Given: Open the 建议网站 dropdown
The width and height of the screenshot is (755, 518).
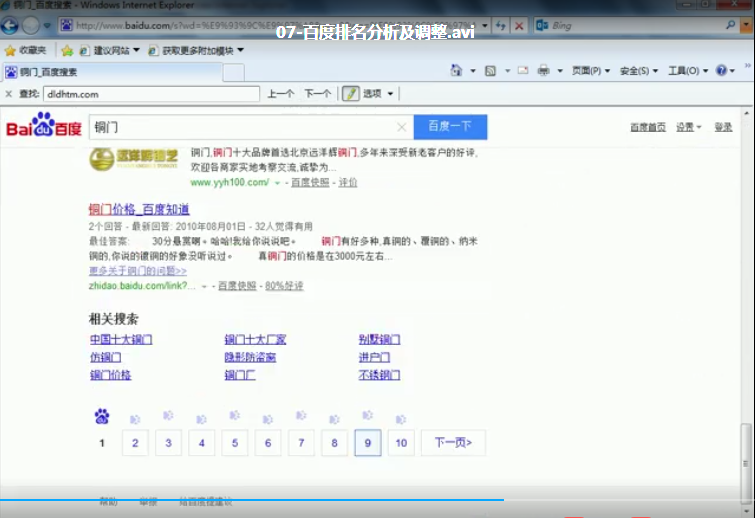Looking at the screenshot, I should 110,50.
